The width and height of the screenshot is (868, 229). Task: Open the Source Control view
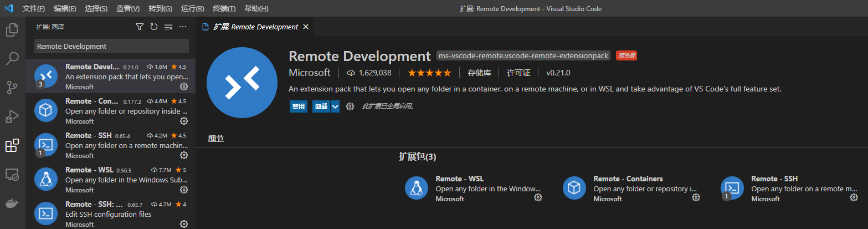tap(12, 87)
